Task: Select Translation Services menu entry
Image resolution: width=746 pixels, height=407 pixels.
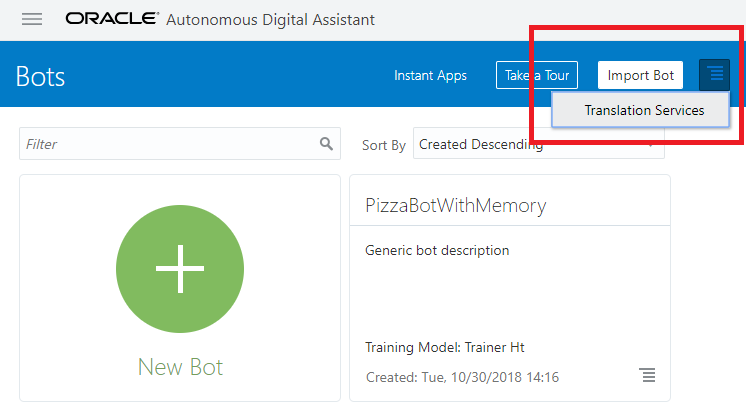Action: pos(640,110)
